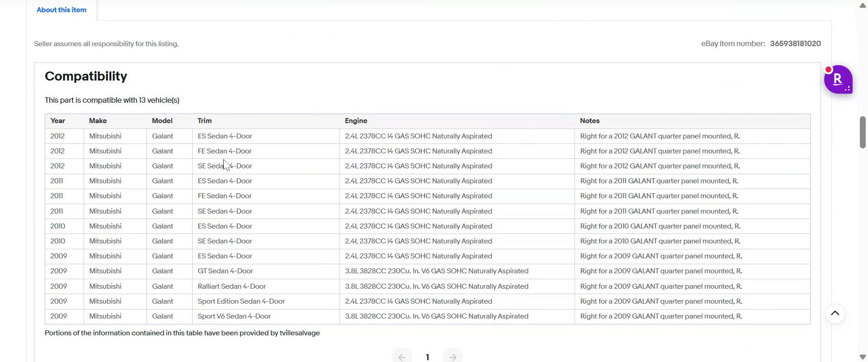Click the seller responsibility disclaimer text
Screen dimensions: 868x362
(106, 44)
